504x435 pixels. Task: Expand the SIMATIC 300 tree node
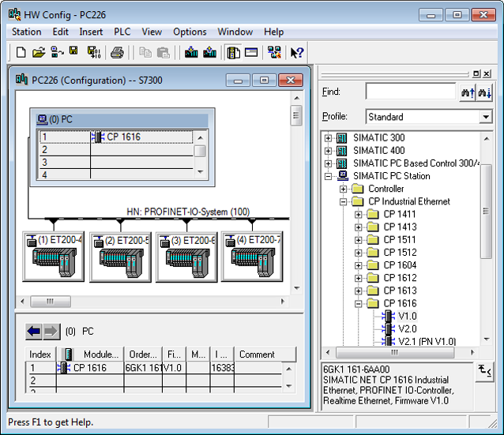329,138
